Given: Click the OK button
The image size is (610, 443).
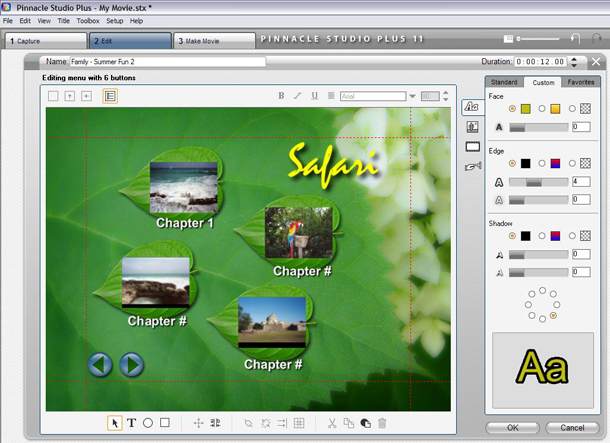Looking at the screenshot, I should 513,428.
